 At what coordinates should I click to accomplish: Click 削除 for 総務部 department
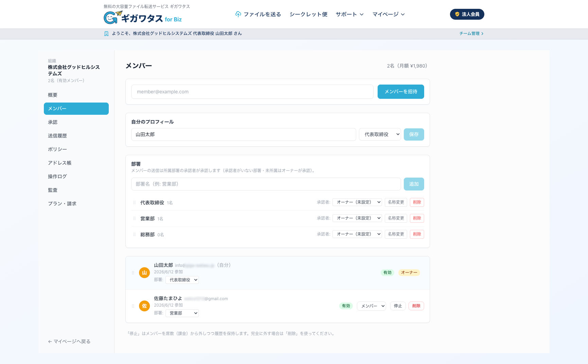point(417,234)
